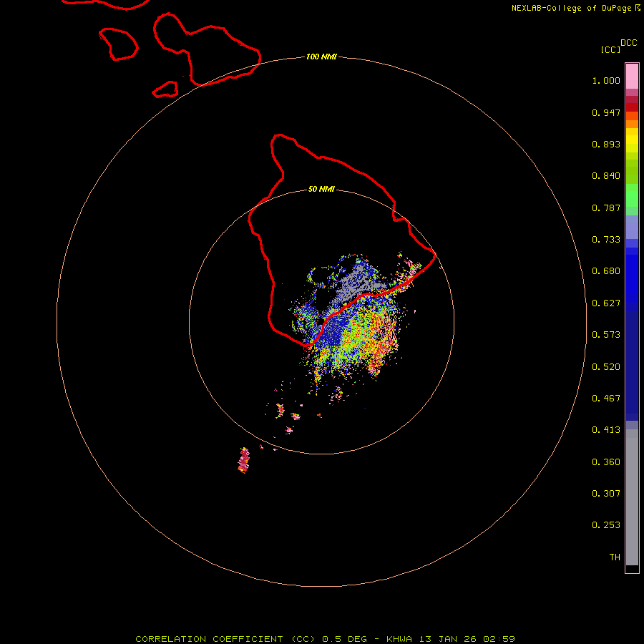Select the 0.253 legend value
Screen dimensions: 644x644
606,525
